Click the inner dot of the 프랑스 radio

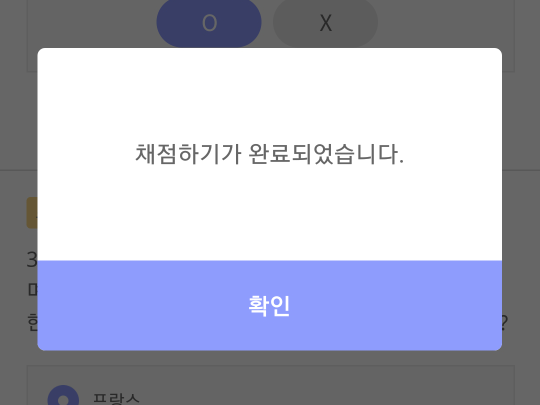coord(63,400)
